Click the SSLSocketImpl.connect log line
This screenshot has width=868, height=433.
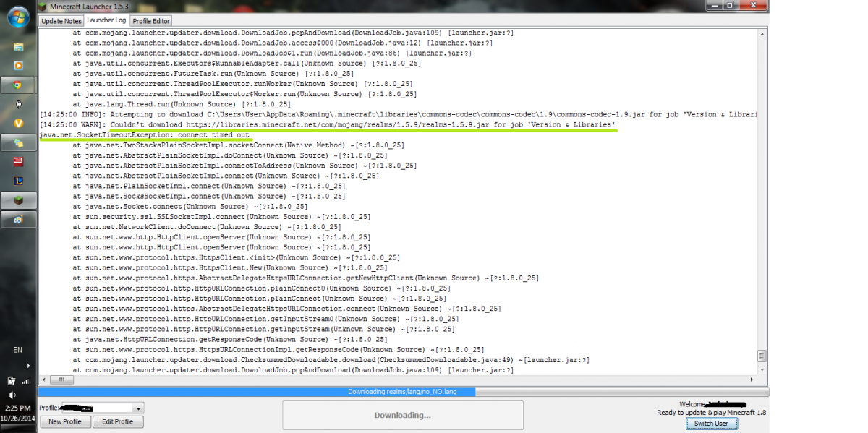click(222, 217)
